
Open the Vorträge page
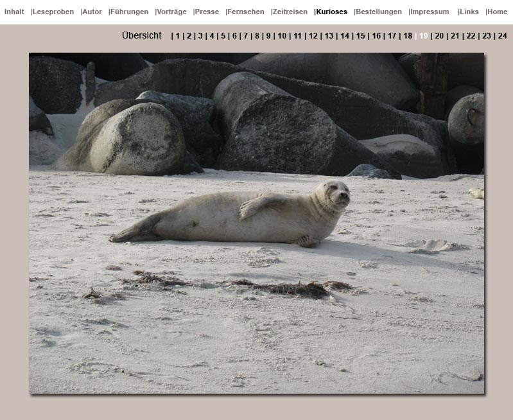point(172,12)
